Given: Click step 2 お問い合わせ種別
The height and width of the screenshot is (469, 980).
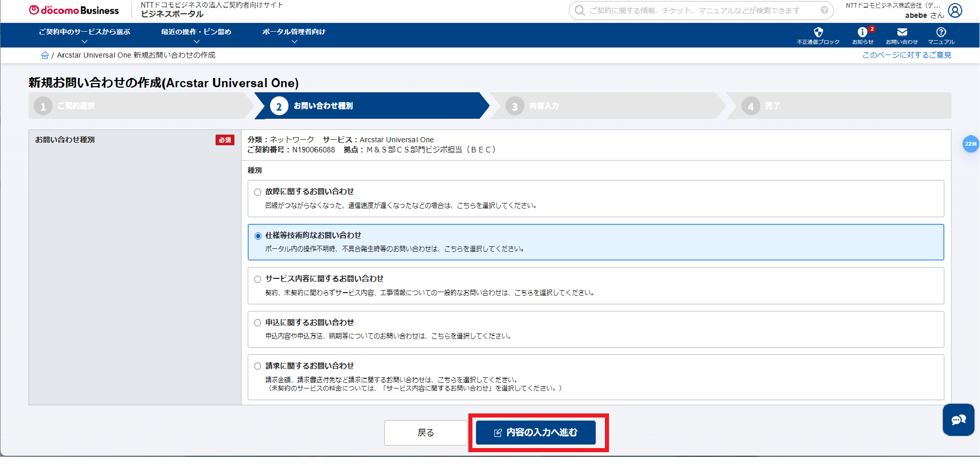Looking at the screenshot, I should pos(372,106).
